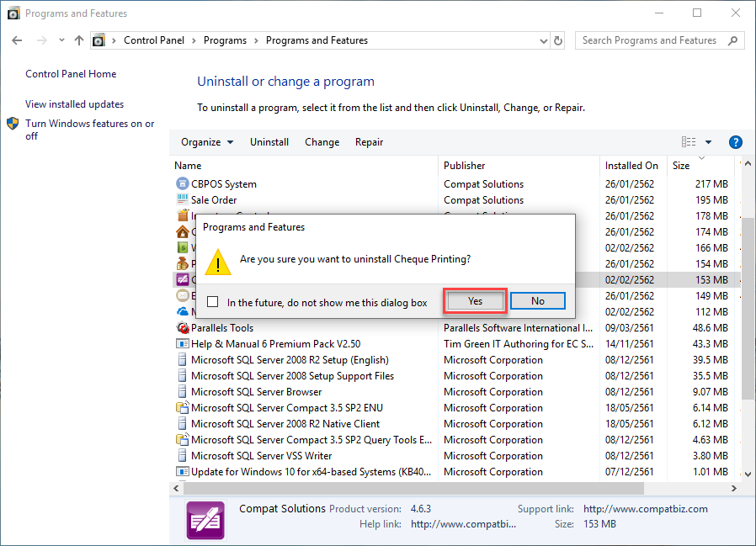Click the Repair toolbar command
The width and height of the screenshot is (756, 546).
(x=369, y=142)
